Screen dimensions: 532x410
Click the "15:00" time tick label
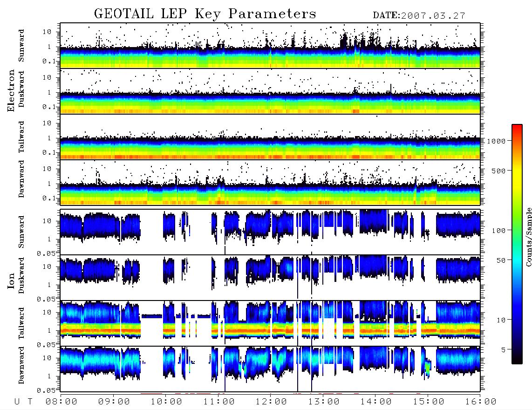tap(429, 402)
